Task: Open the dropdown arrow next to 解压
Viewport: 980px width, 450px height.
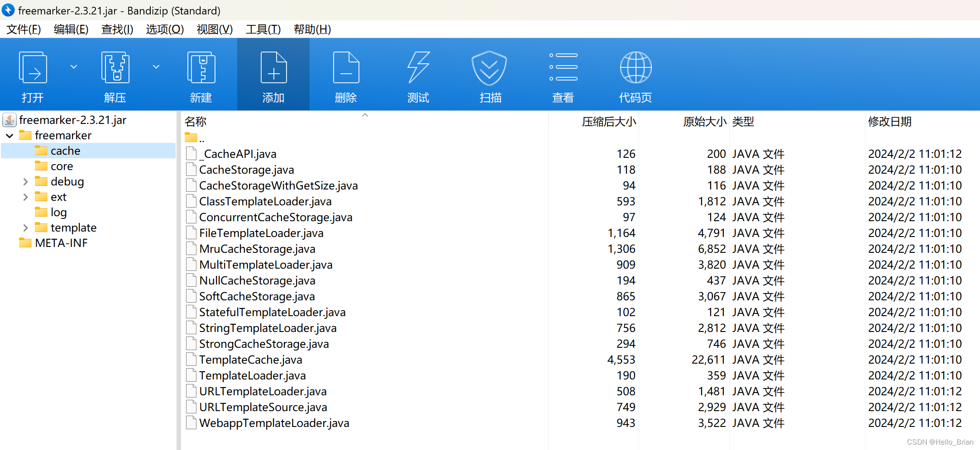Action: pos(156,67)
